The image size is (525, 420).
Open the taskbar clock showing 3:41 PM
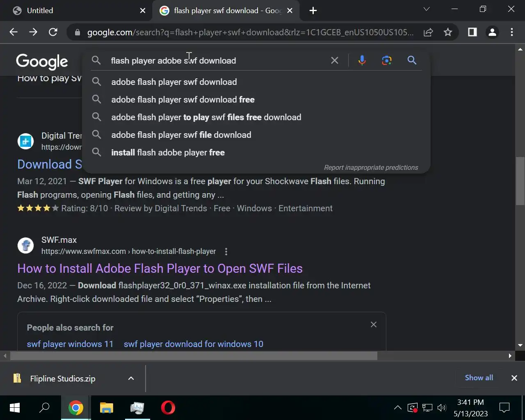pyautogui.click(x=470, y=408)
